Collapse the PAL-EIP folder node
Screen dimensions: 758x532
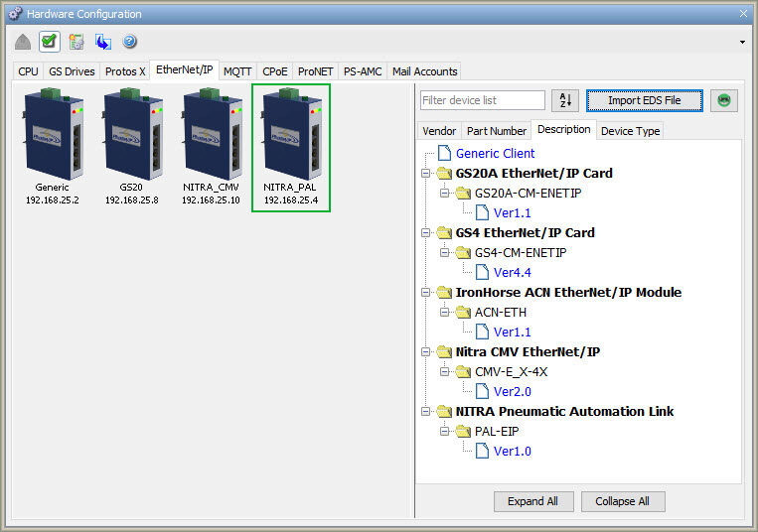pos(447,432)
